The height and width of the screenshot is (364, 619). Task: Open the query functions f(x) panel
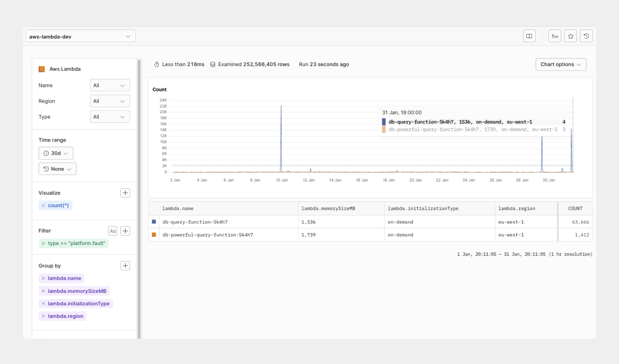tap(555, 36)
